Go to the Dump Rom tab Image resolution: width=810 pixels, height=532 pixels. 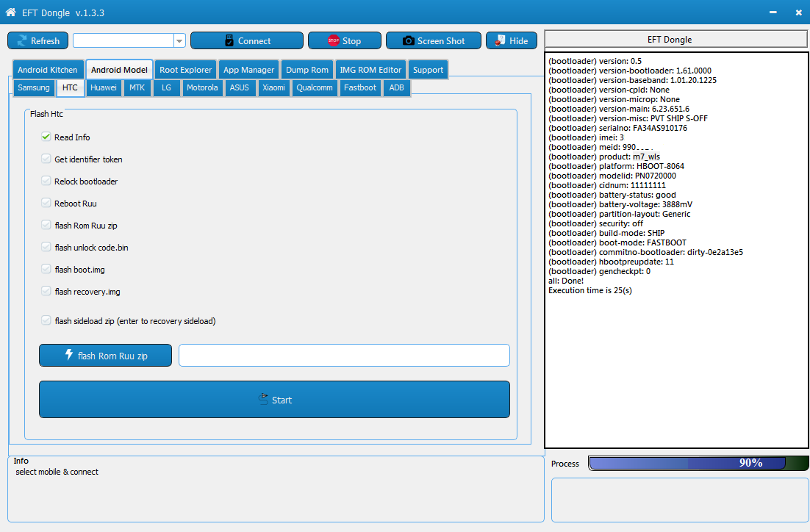pos(307,70)
